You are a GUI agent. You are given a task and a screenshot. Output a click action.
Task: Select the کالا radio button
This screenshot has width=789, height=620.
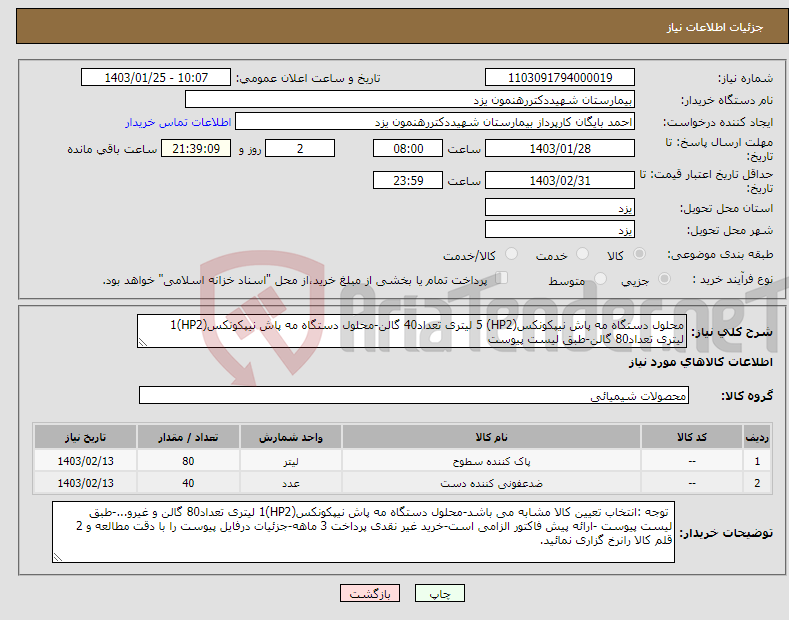(x=640, y=254)
